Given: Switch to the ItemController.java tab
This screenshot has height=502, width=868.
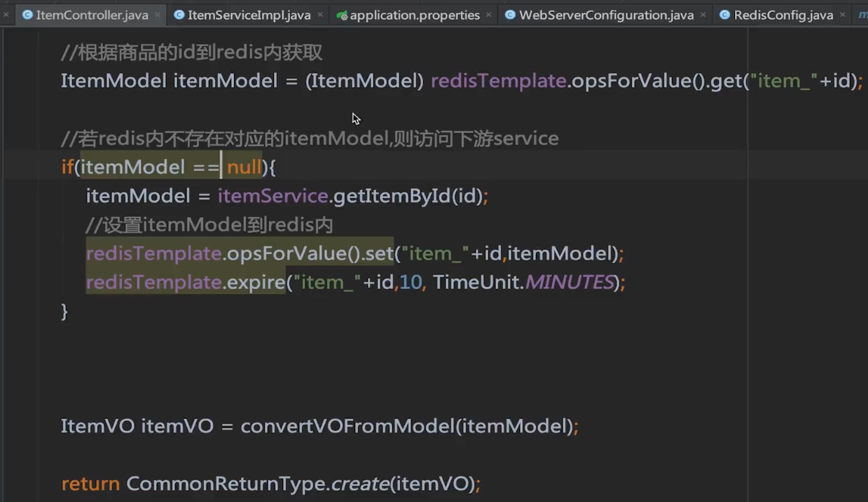Looking at the screenshot, I should click(x=92, y=15).
